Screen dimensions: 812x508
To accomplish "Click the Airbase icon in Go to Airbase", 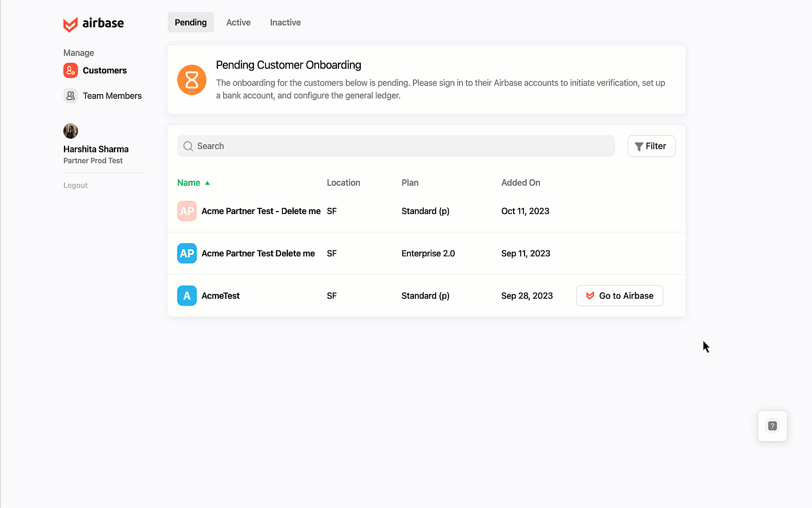I will coord(590,296).
